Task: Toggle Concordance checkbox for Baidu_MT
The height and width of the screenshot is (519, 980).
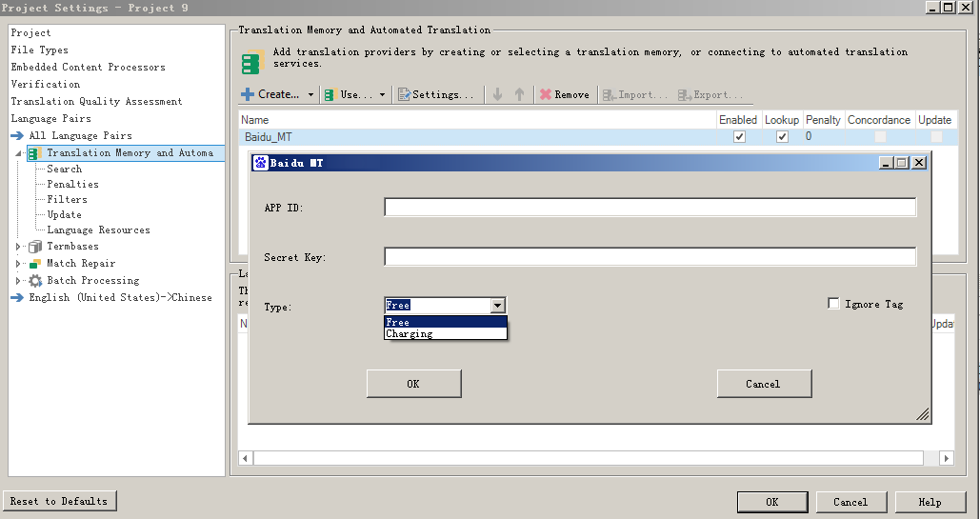Action: coord(880,136)
